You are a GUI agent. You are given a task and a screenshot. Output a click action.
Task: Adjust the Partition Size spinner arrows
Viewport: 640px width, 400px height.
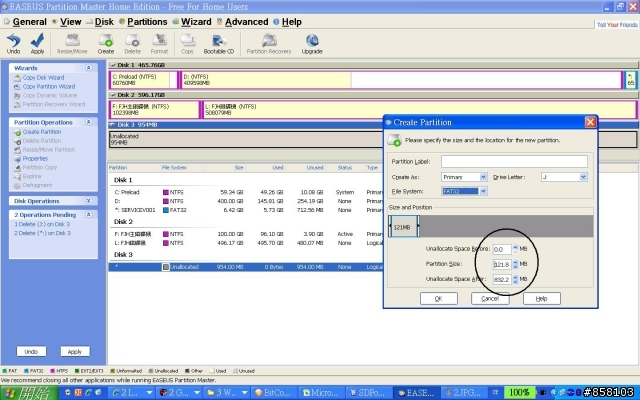coord(515,264)
